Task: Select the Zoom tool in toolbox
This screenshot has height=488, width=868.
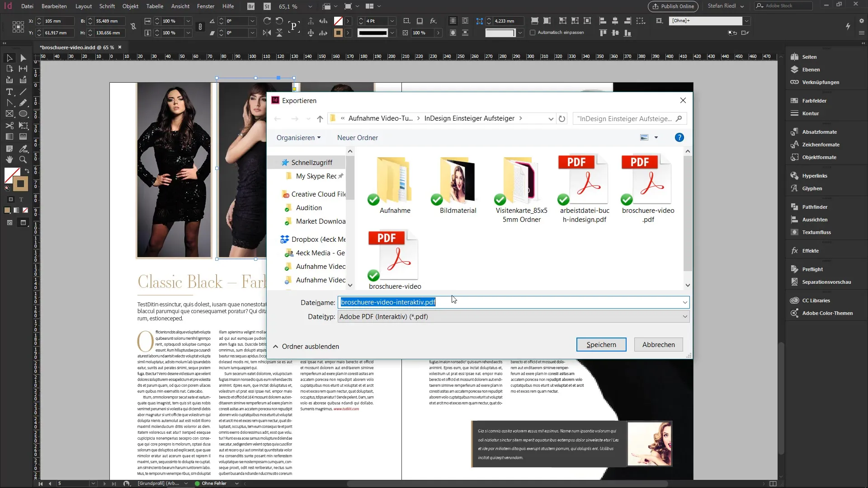Action: coord(23,160)
